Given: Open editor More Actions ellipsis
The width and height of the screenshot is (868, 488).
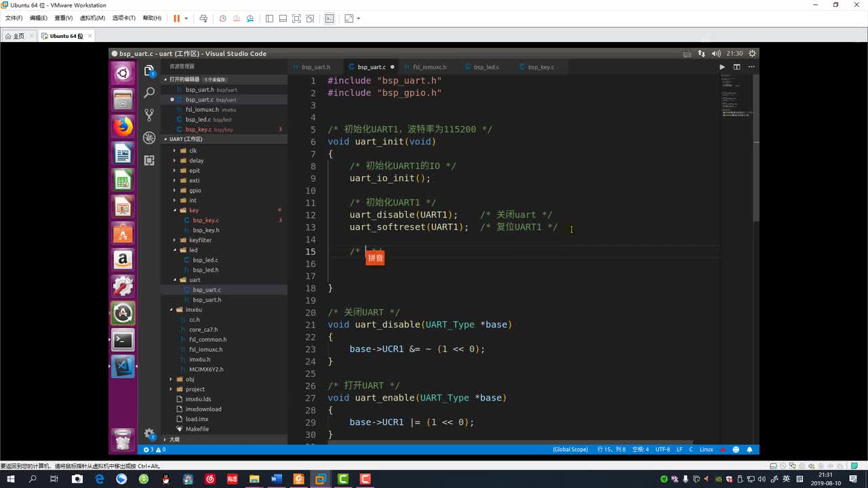Looking at the screenshot, I should coord(751,67).
